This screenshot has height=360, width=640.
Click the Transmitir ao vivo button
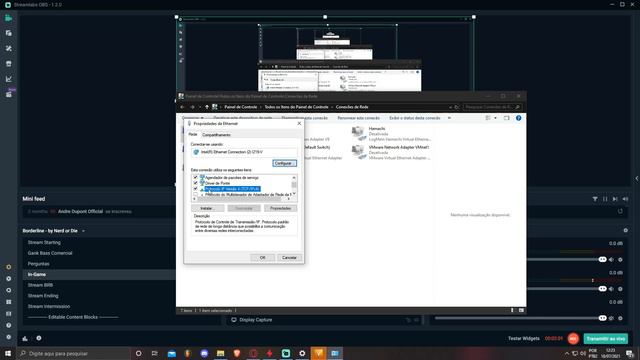(x=606, y=339)
